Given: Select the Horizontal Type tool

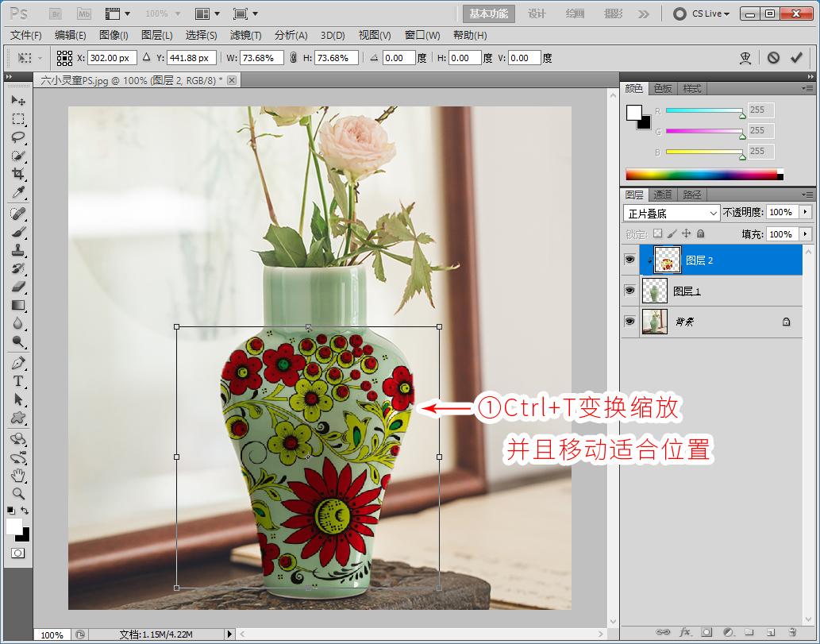Looking at the screenshot, I should tap(18, 381).
